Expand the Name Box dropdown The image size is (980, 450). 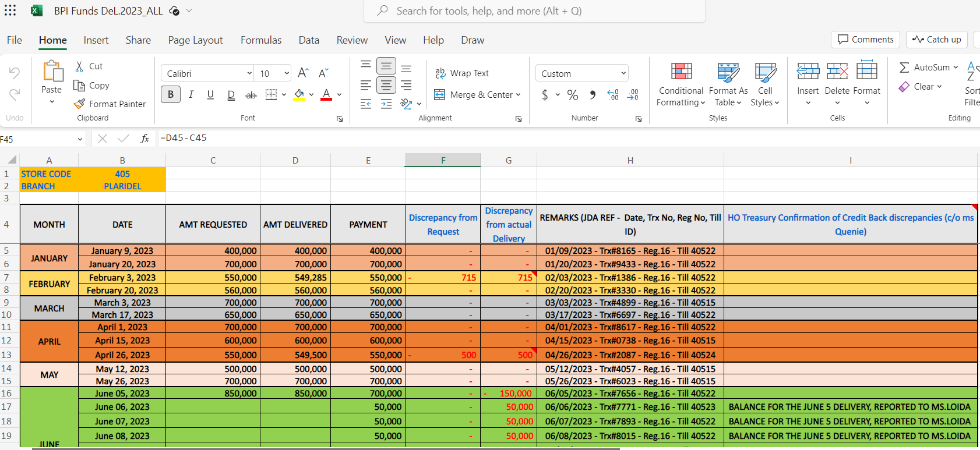[80, 139]
